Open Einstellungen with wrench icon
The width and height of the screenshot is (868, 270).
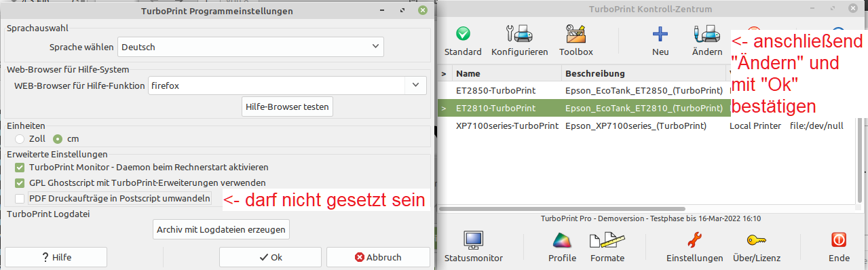[x=694, y=247]
